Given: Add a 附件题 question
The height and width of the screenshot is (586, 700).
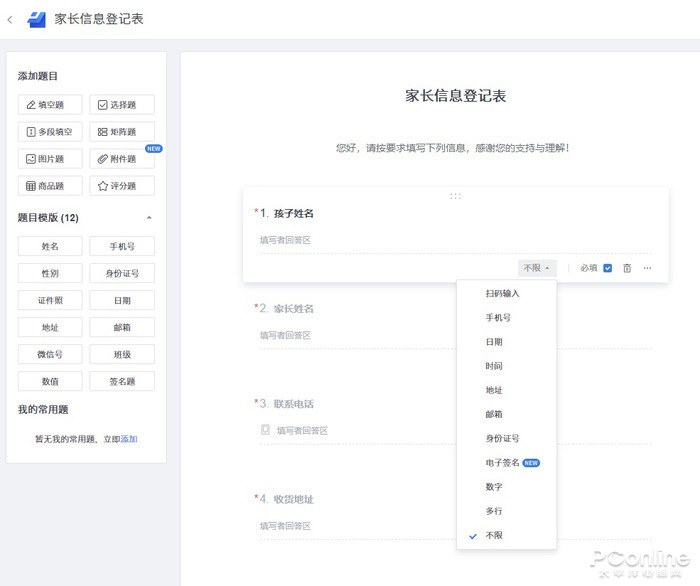Looking at the screenshot, I should pyautogui.click(x=121, y=159).
